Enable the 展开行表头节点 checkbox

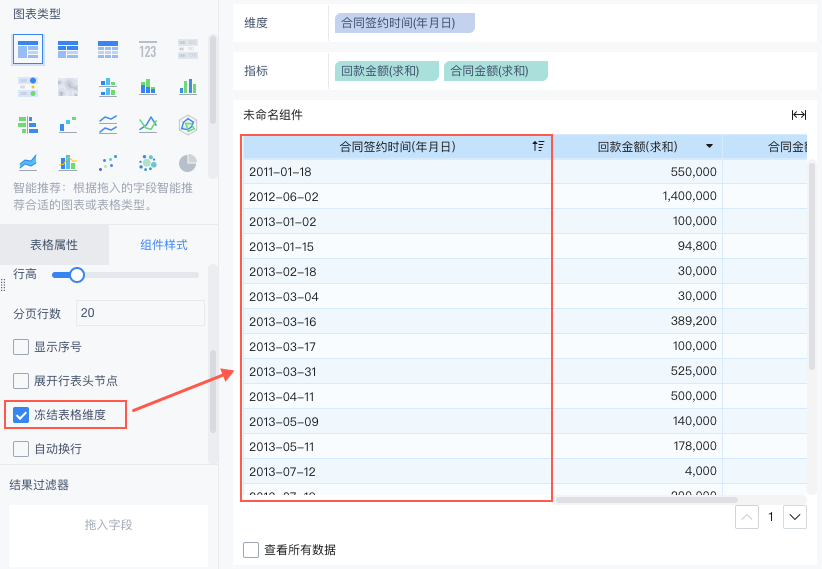(21, 381)
